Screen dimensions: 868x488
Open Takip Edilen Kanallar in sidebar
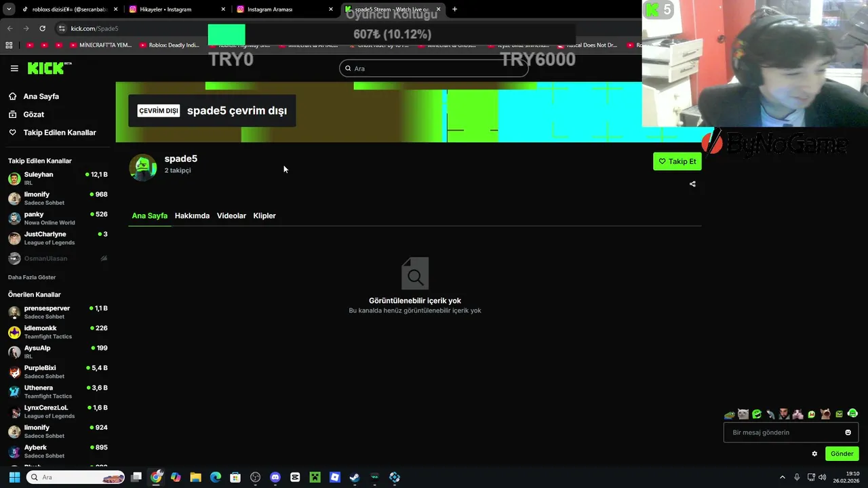pos(60,133)
